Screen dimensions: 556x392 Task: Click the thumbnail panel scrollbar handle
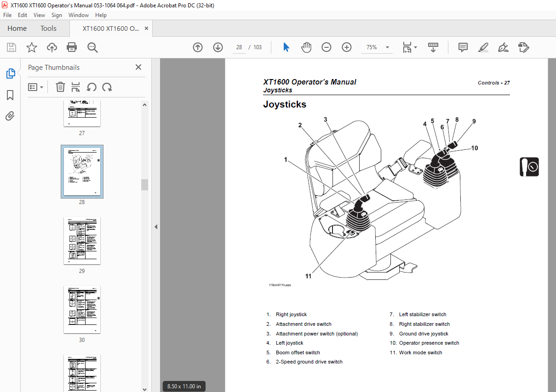click(x=144, y=184)
